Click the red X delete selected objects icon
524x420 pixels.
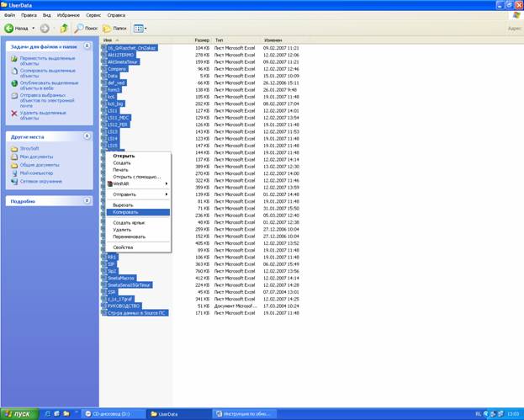click(14, 114)
